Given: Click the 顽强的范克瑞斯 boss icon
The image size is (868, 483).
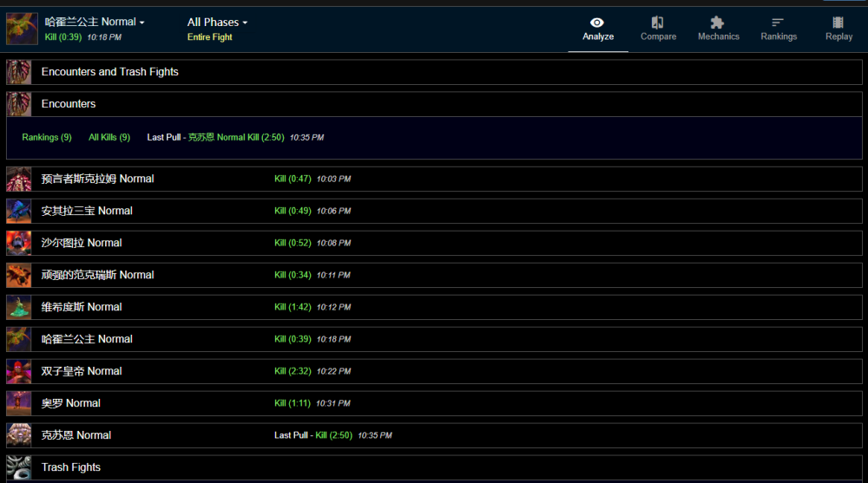Looking at the screenshot, I should (x=19, y=276).
